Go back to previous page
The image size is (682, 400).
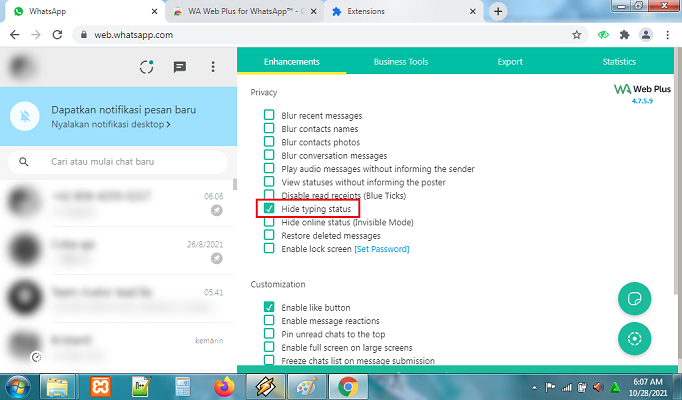click(14, 35)
